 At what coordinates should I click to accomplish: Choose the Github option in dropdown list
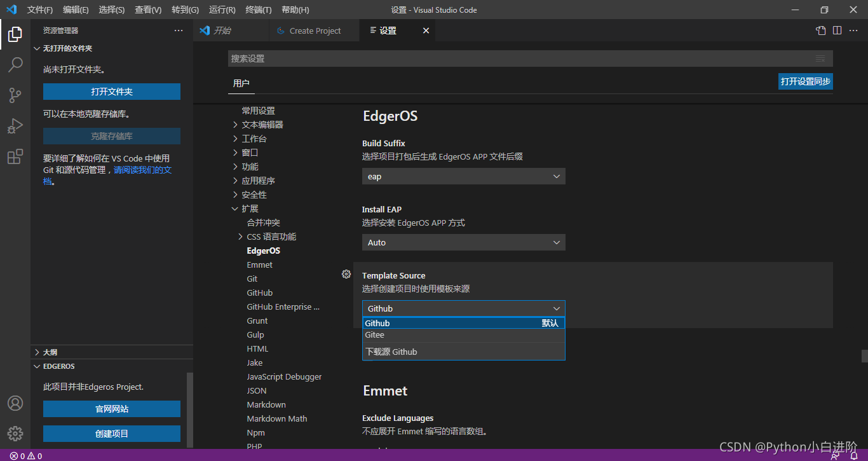coord(464,323)
